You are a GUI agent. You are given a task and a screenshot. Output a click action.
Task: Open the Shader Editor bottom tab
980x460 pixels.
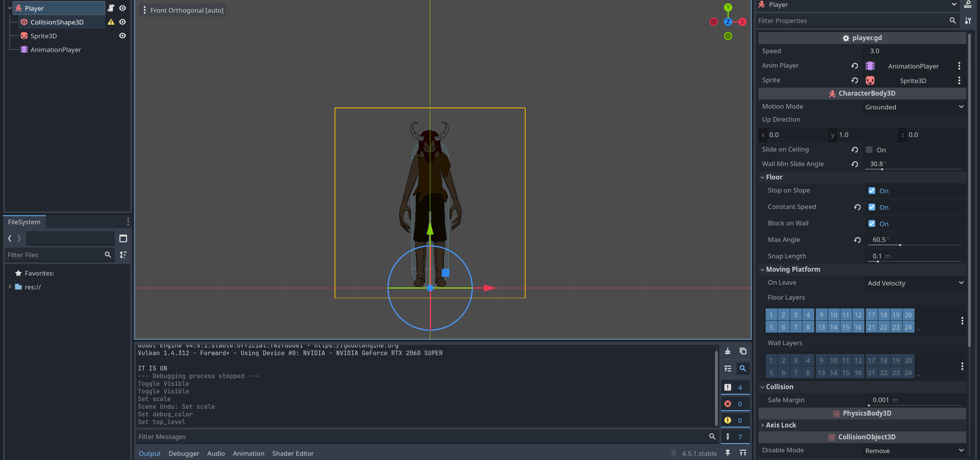[293, 453]
